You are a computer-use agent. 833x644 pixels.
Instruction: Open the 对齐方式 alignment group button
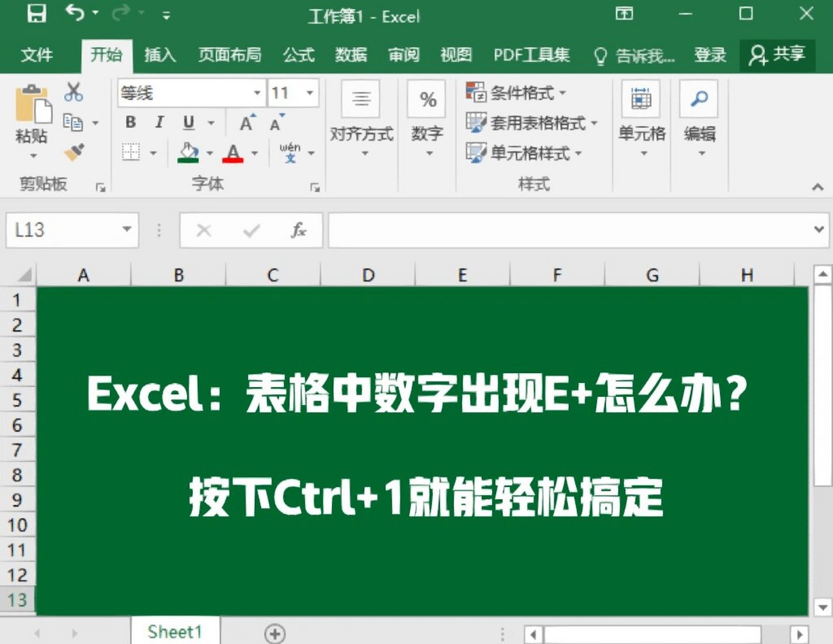pyautogui.click(x=361, y=119)
